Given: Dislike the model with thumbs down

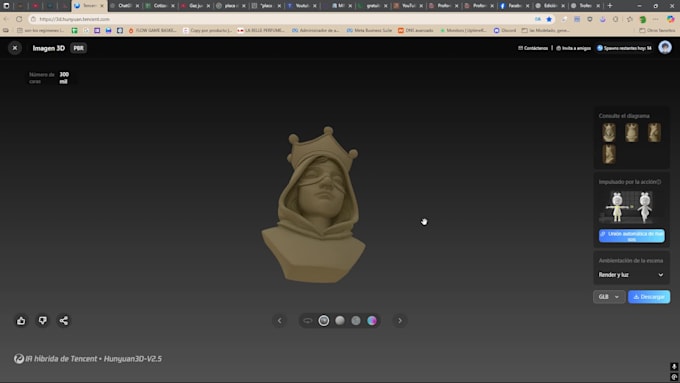Looking at the screenshot, I should (x=42, y=321).
